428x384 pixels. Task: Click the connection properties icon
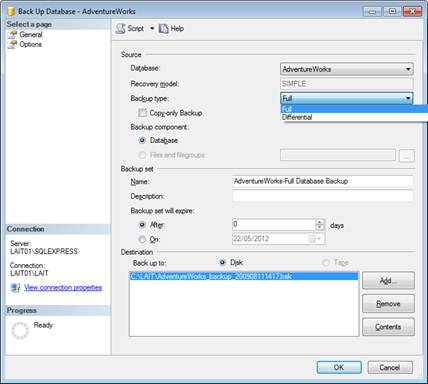(15, 287)
